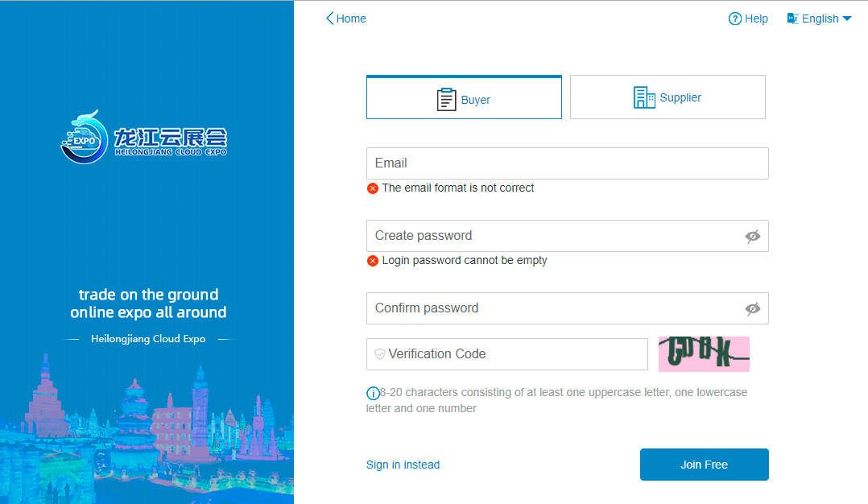Click the Supplier building icon
Screen dimensions: 868x504
point(644,97)
